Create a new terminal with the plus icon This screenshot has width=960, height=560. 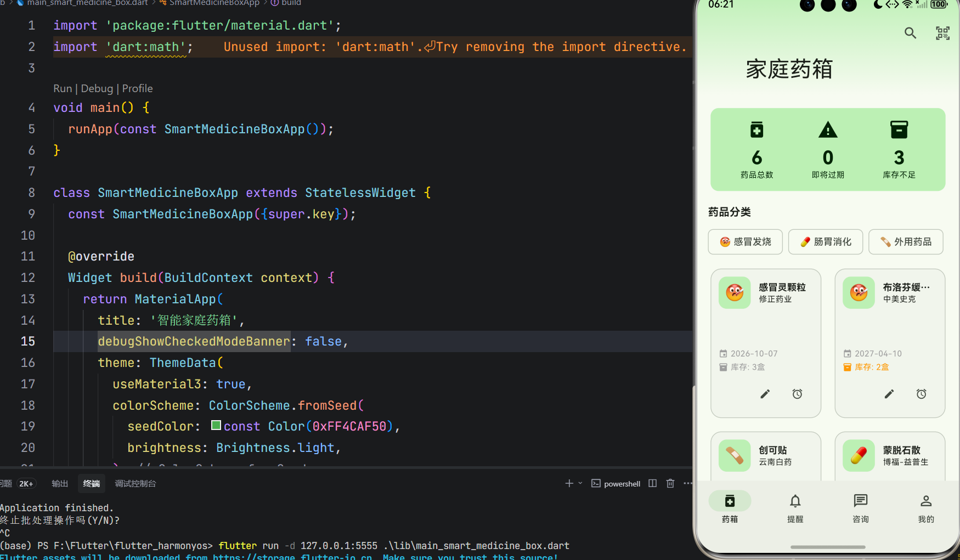click(x=569, y=483)
